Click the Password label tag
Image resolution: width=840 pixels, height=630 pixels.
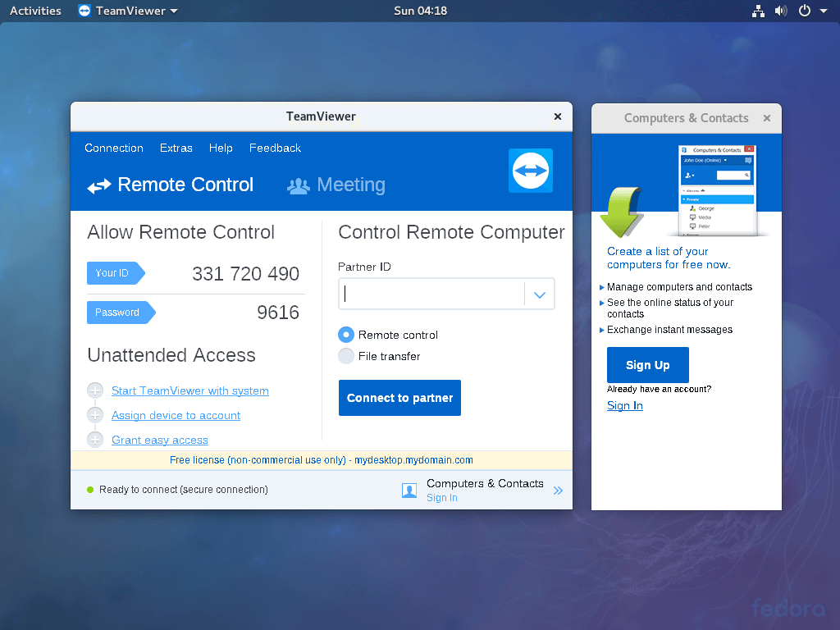point(121,313)
